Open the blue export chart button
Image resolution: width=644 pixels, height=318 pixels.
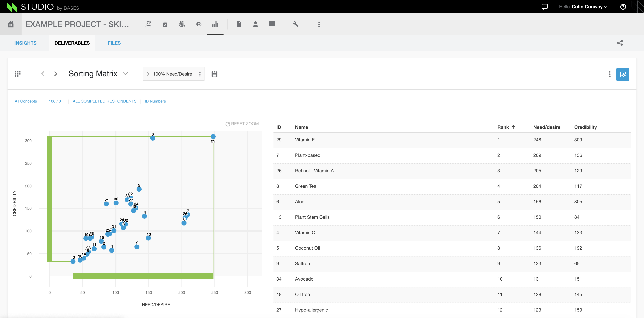click(623, 74)
